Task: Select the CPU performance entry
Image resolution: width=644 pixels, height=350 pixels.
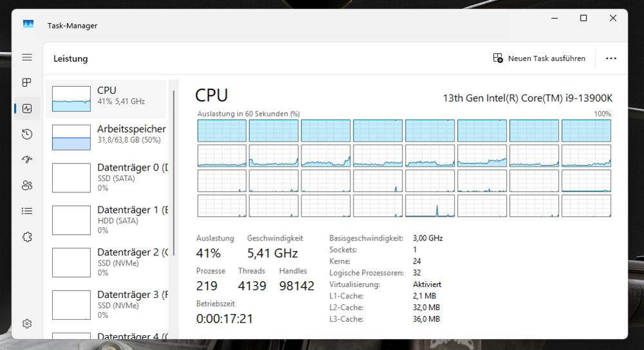Action: pos(107,96)
